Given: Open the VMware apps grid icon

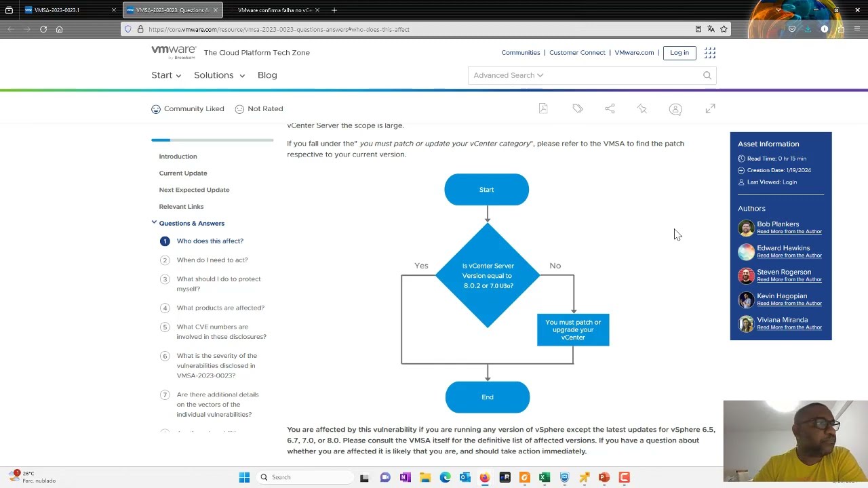Looking at the screenshot, I should click(710, 53).
